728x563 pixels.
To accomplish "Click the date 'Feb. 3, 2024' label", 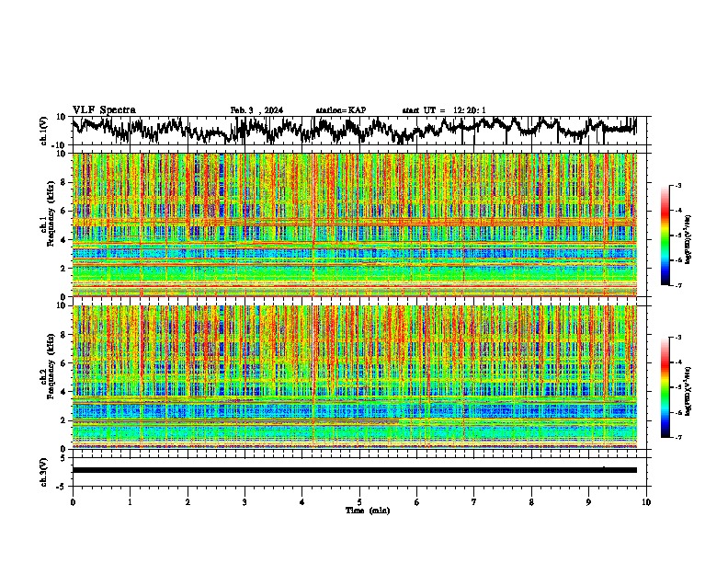I will (256, 110).
